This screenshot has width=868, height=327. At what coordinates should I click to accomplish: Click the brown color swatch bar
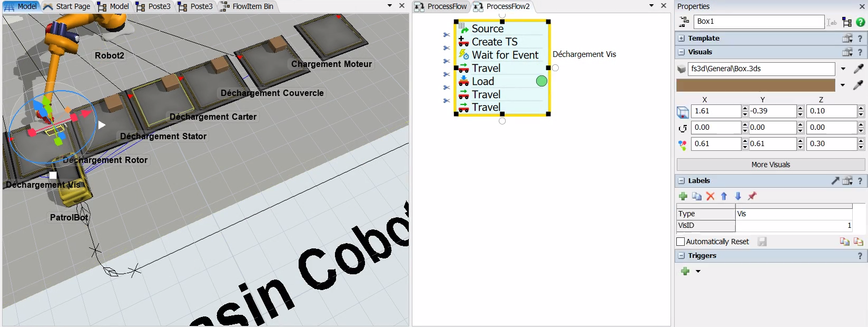point(755,85)
